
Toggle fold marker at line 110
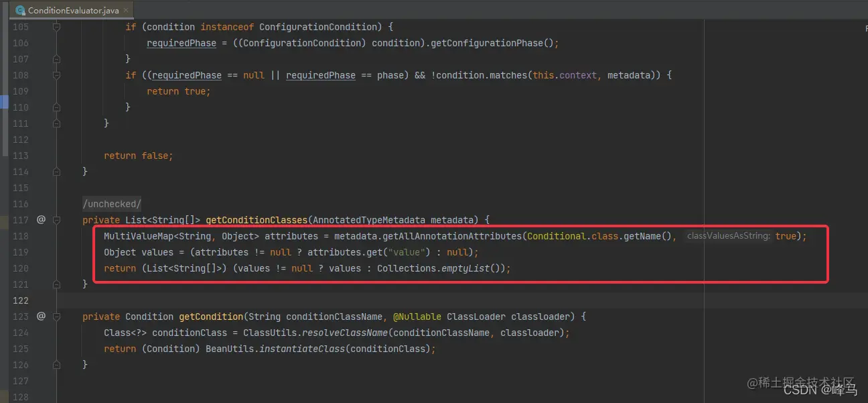pyautogui.click(x=57, y=107)
